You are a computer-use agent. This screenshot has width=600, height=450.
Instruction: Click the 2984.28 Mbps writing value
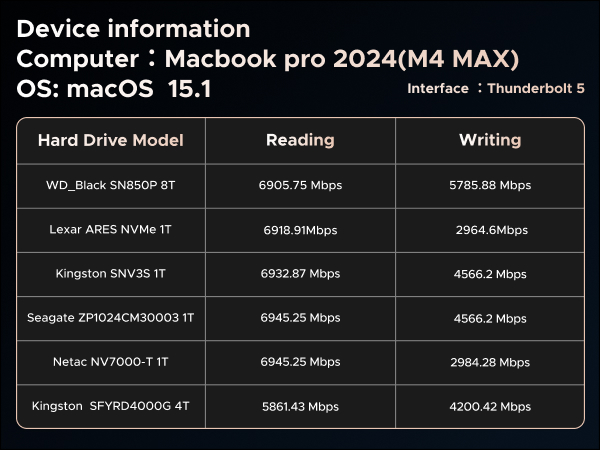[490, 362]
